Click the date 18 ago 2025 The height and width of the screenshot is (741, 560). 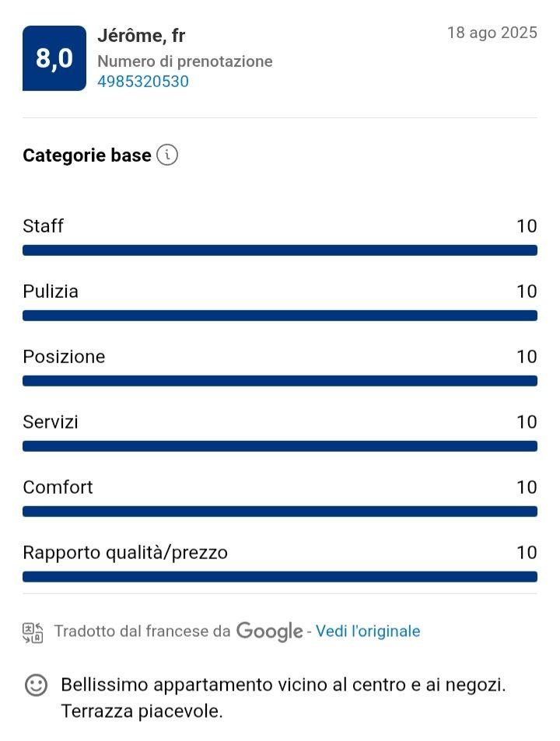492,33
